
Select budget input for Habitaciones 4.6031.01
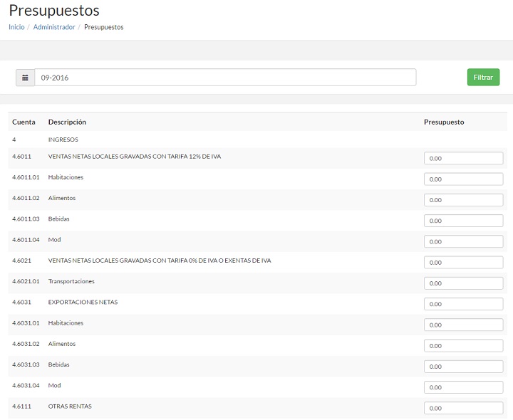point(463,325)
